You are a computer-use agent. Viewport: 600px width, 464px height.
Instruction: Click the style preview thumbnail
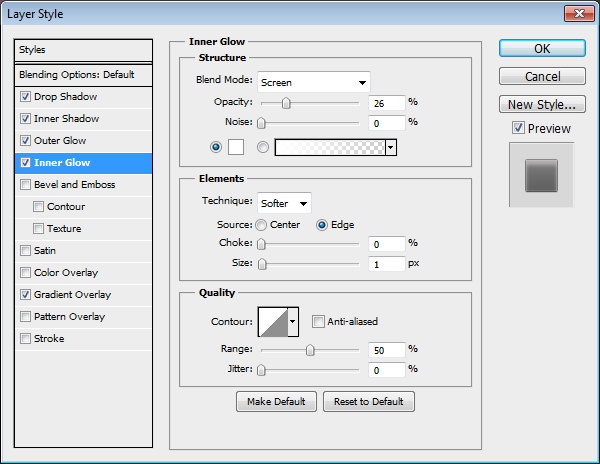[x=541, y=175]
